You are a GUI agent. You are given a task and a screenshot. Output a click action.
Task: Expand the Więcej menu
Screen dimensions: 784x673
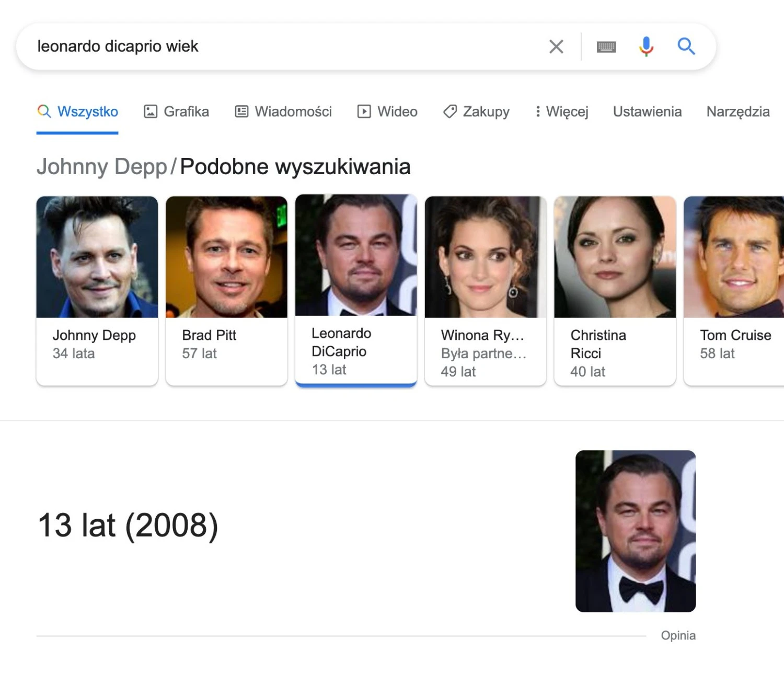562,112
